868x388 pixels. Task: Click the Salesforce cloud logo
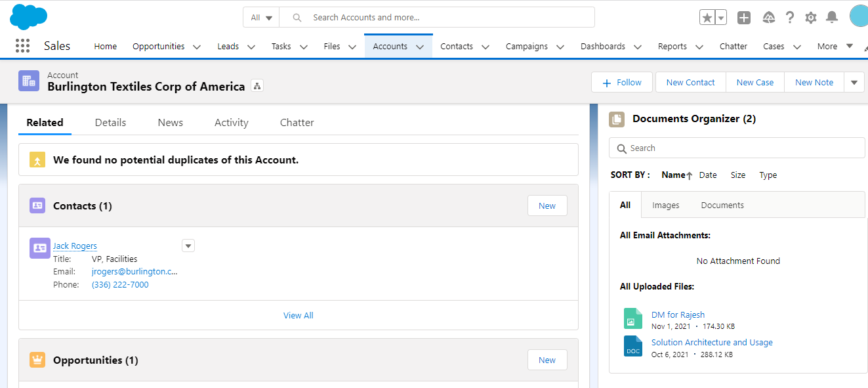click(x=28, y=16)
